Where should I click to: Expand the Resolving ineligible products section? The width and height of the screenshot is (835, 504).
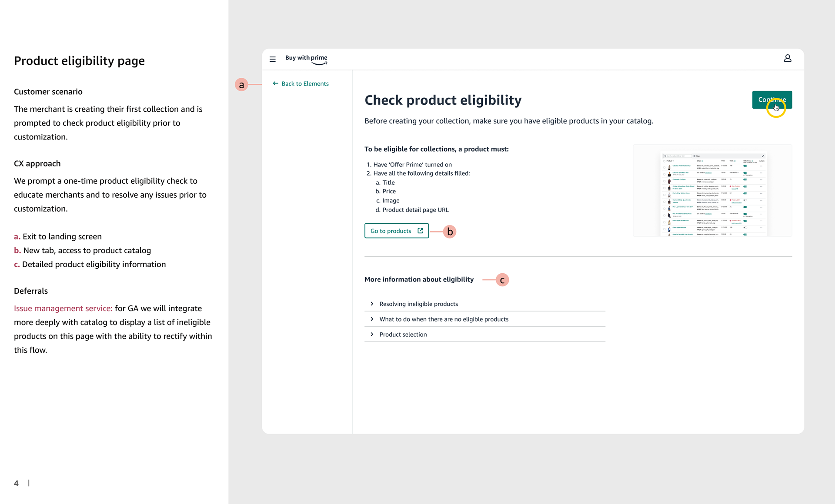[418, 304]
